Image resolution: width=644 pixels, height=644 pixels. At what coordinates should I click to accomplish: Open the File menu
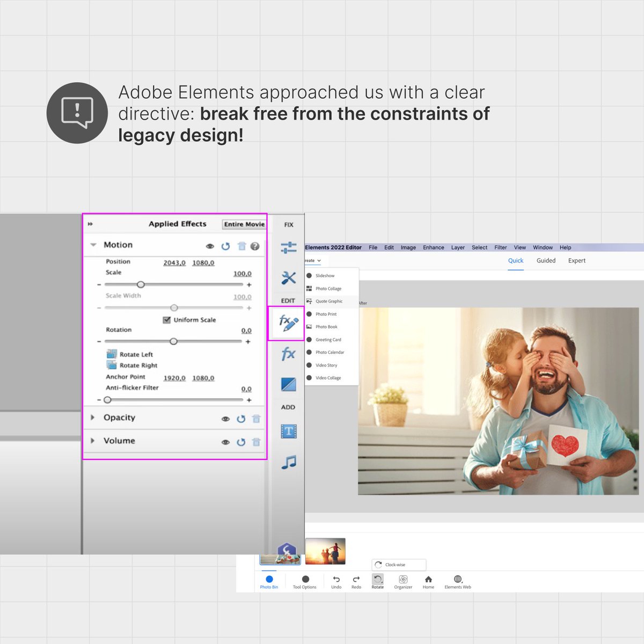[373, 247]
